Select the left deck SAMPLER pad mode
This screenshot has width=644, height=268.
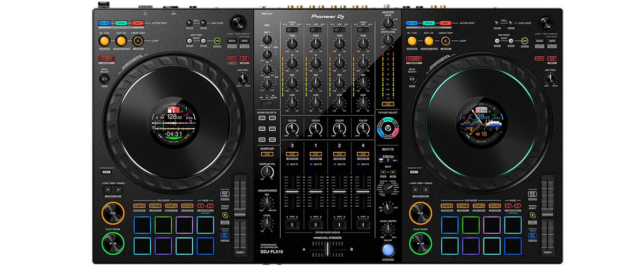coord(187,206)
